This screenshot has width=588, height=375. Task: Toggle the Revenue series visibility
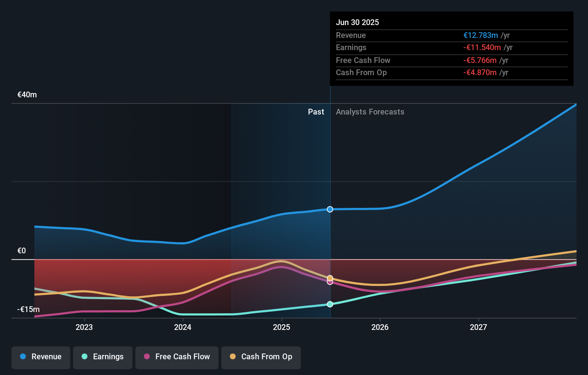tap(40, 357)
